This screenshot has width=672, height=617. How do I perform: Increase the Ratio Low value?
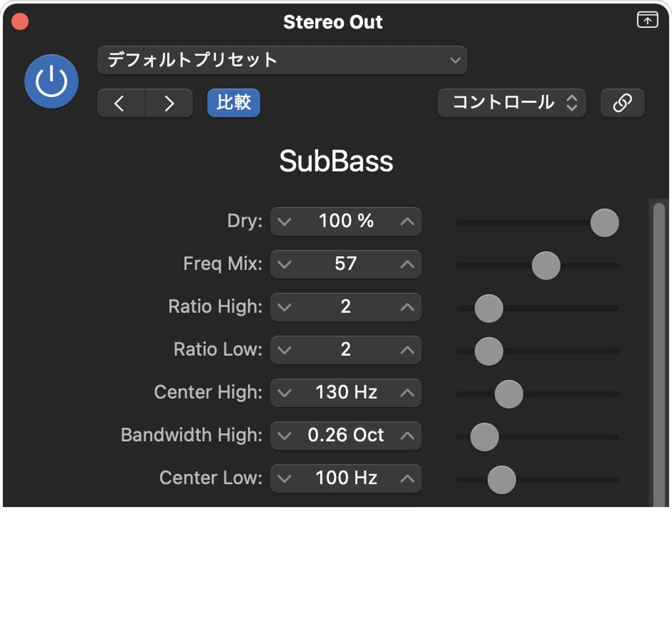[x=407, y=350]
